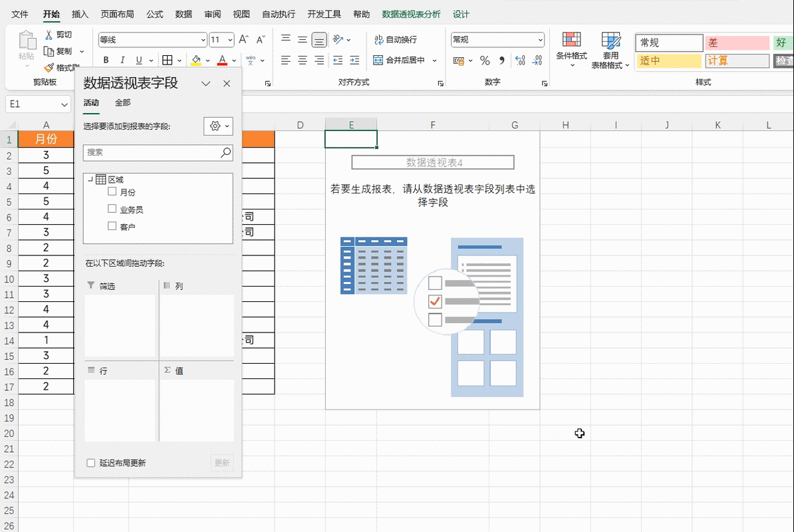Expand the Name Box dropdown arrow
Viewport: 794px width, 532px height.
coord(65,104)
